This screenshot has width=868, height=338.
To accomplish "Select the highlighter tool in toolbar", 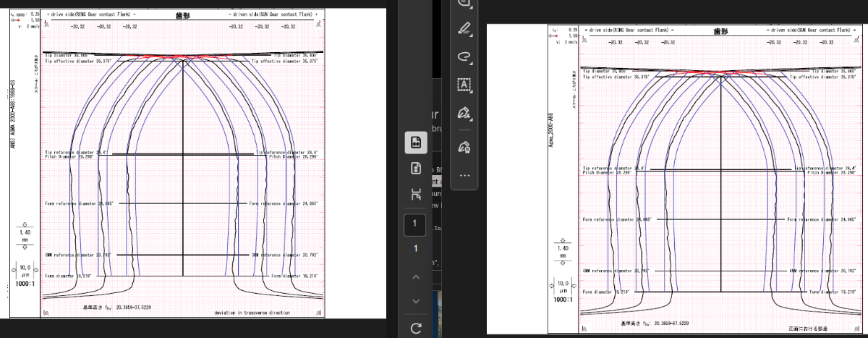I will click(464, 29).
